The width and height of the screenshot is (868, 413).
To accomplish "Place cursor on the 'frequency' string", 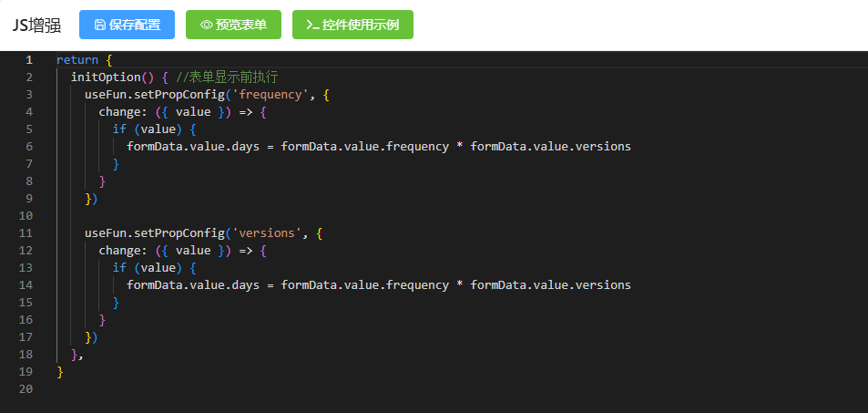I will tap(271, 95).
